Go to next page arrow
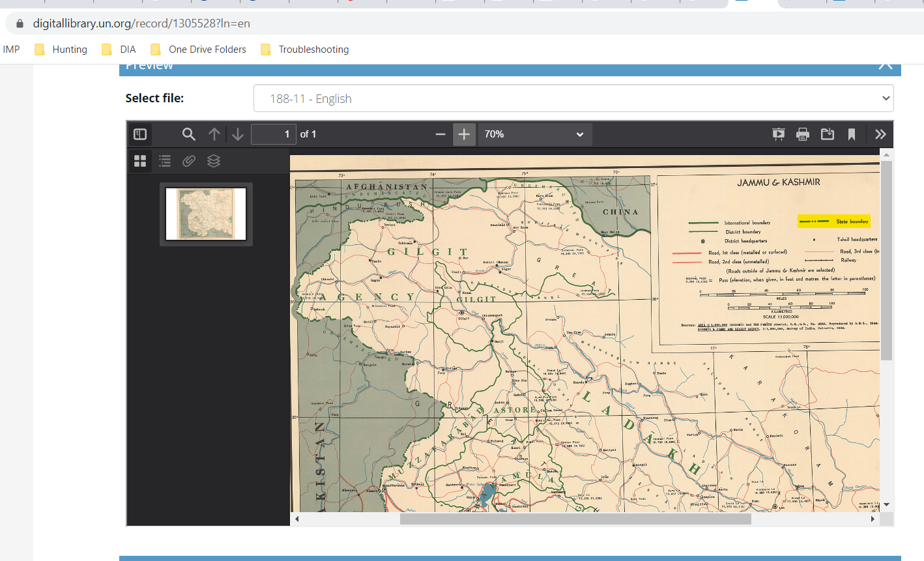 238,134
